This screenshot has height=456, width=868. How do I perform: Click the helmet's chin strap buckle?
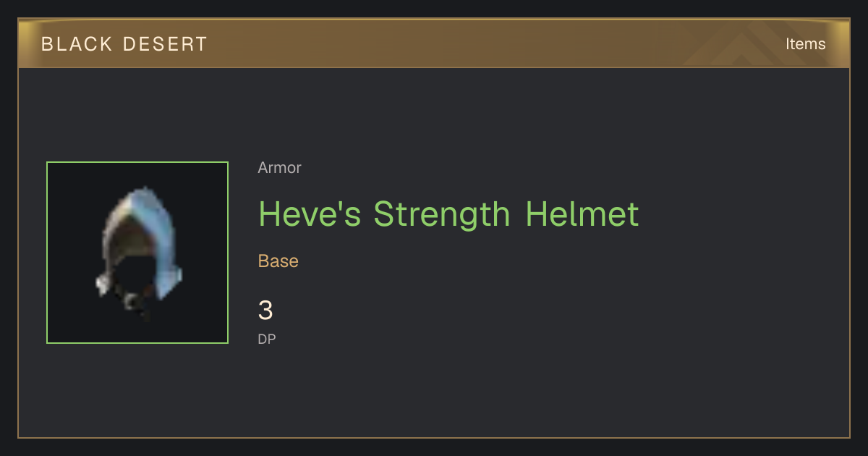pyautogui.click(x=132, y=300)
